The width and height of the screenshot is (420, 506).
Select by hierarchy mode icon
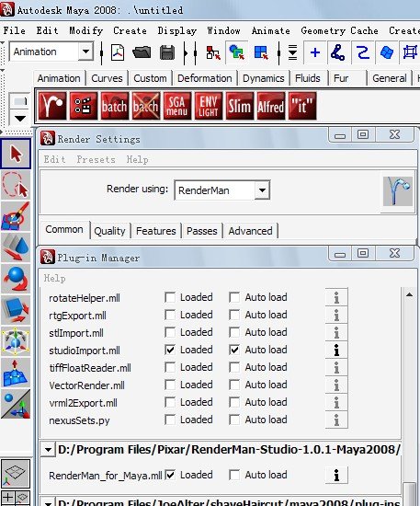(x=213, y=52)
